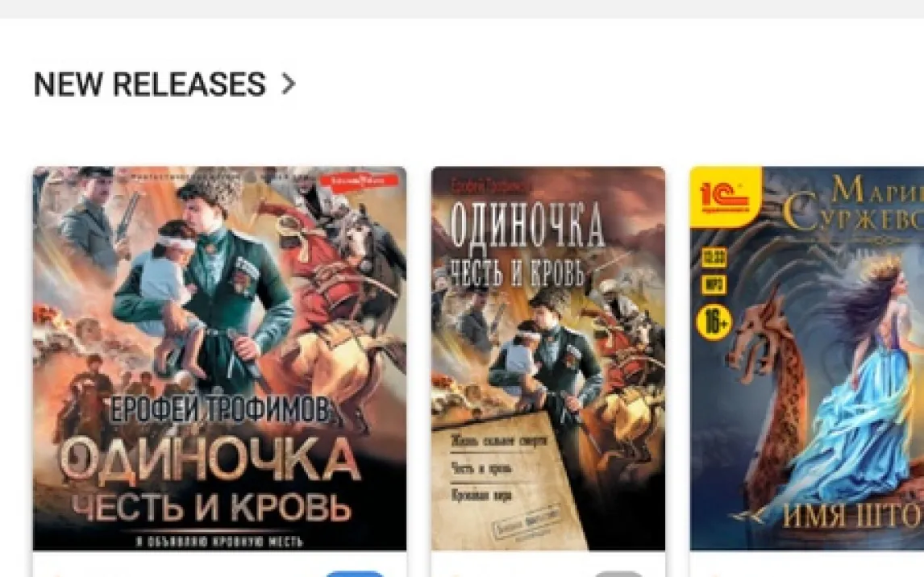Viewport: 924px width, 577px height.
Task: Open second Одиночка book cover with parchment
Action: pos(548,359)
